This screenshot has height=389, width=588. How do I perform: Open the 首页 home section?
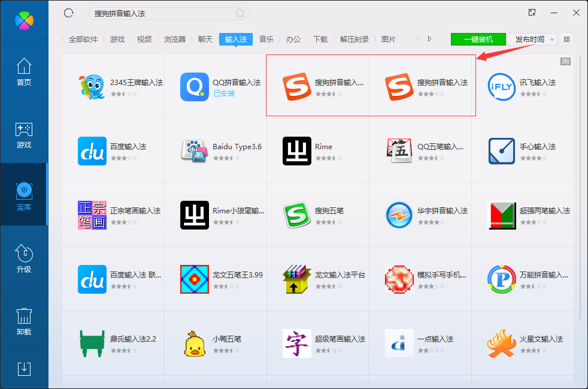click(24, 71)
